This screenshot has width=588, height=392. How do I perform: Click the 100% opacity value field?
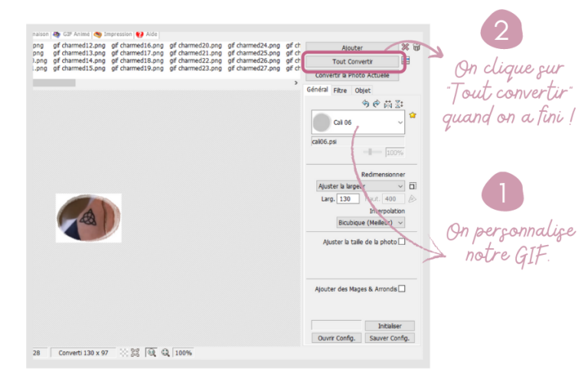coord(395,152)
